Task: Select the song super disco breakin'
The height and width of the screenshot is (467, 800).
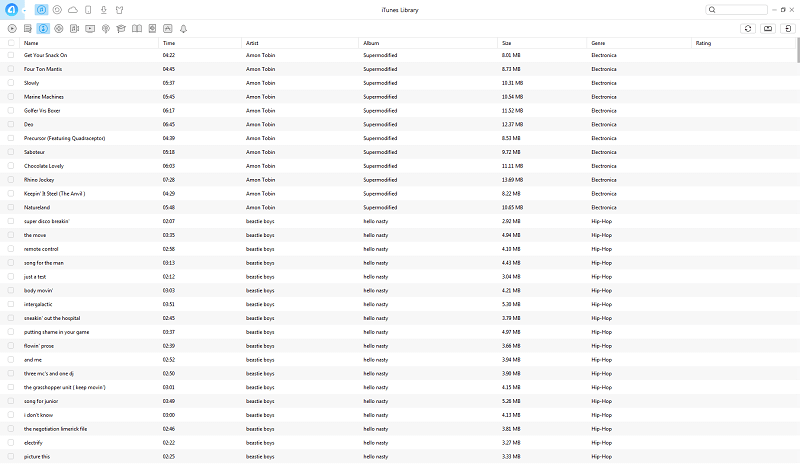Action: pyautogui.click(x=46, y=221)
